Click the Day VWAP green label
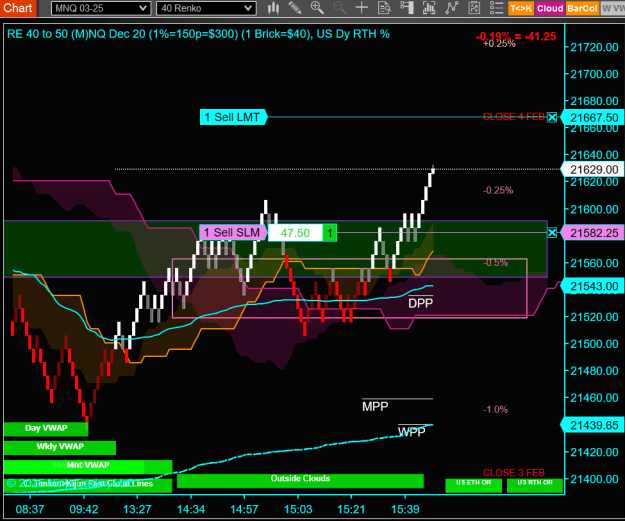Viewport: 625px width, 521px height. (x=46, y=429)
